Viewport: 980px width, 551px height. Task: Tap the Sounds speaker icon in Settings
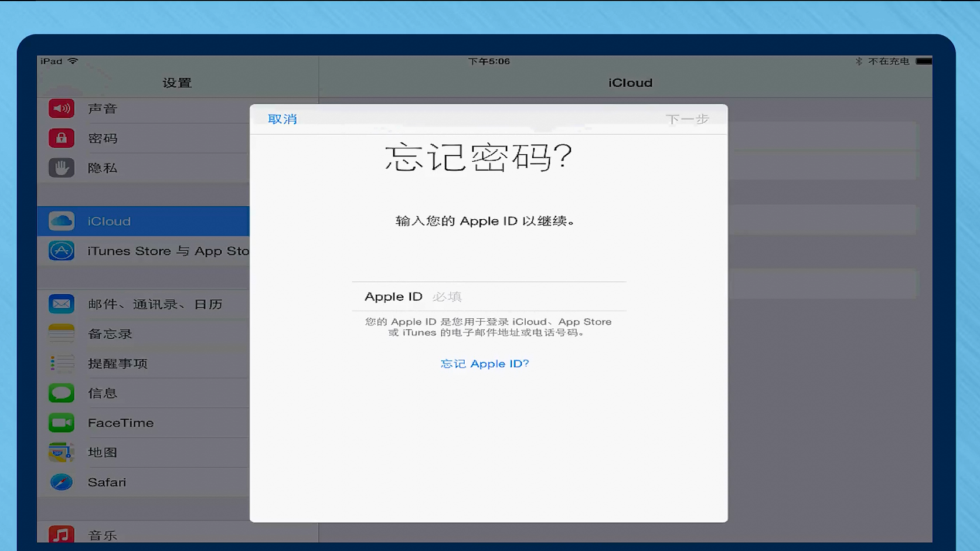click(x=62, y=108)
